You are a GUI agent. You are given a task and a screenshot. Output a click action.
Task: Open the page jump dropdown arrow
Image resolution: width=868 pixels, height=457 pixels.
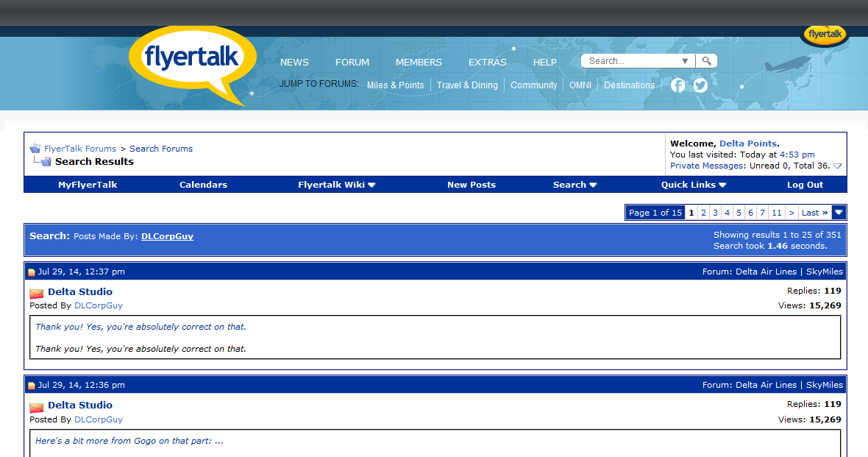pos(839,212)
